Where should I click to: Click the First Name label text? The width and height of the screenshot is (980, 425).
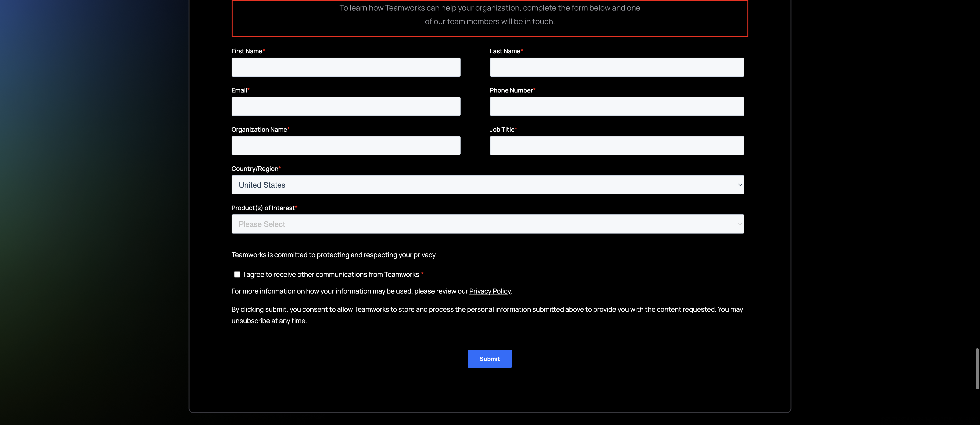click(x=246, y=51)
